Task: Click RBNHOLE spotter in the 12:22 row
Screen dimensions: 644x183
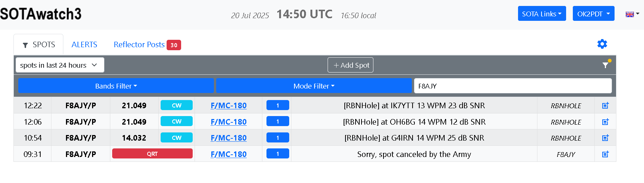Action: (566, 106)
